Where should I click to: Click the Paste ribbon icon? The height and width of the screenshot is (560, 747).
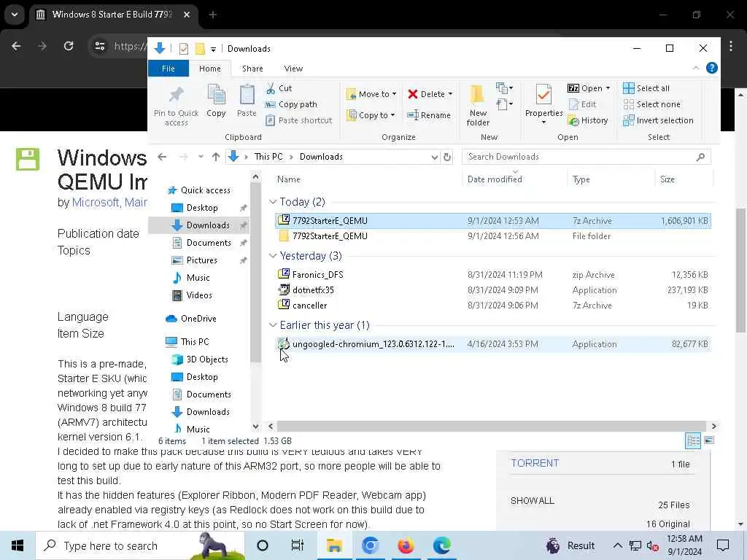247,101
